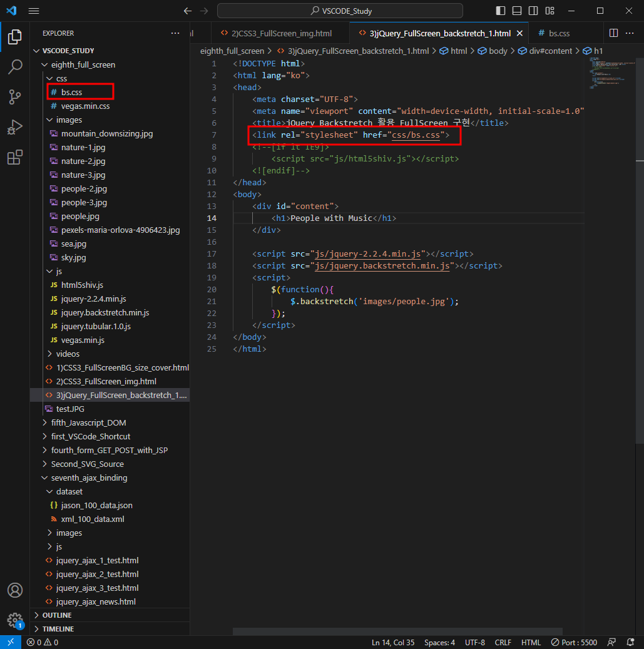Click the body breadcrumb item

pyautogui.click(x=493, y=51)
